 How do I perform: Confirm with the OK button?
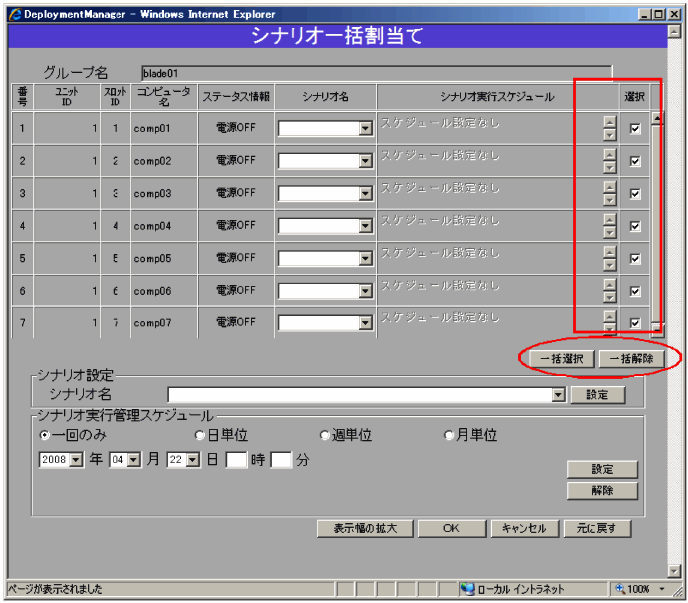(452, 528)
